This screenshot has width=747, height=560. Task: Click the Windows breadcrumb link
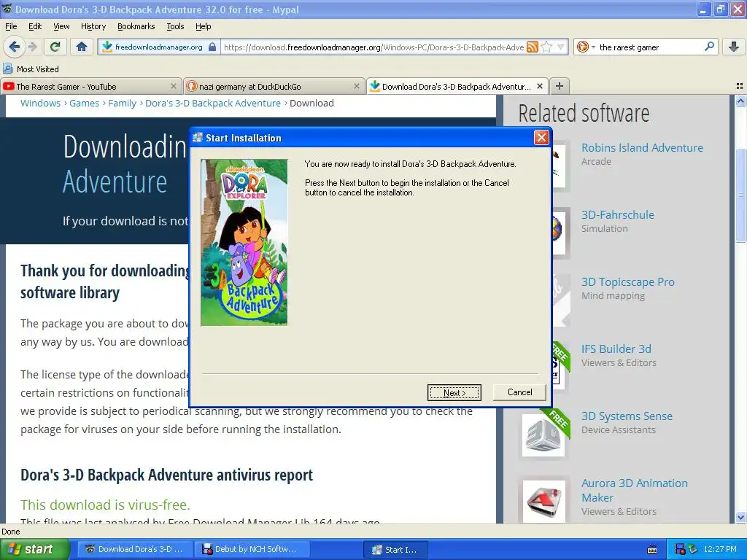(x=41, y=103)
